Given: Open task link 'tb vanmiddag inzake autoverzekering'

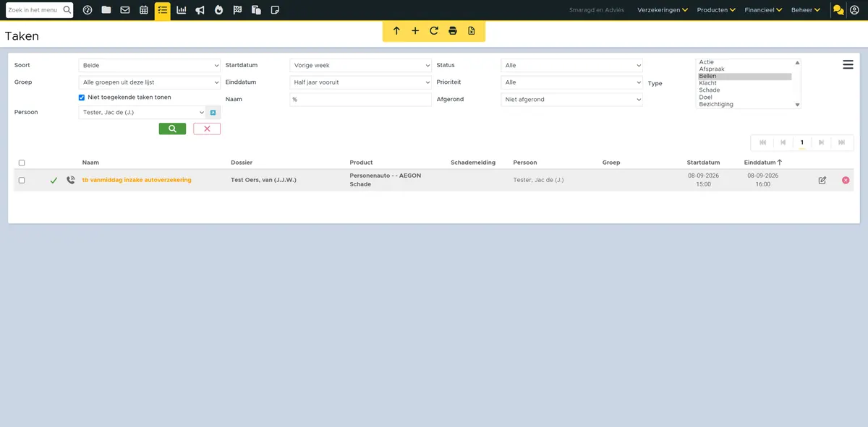Looking at the screenshot, I should tap(137, 180).
